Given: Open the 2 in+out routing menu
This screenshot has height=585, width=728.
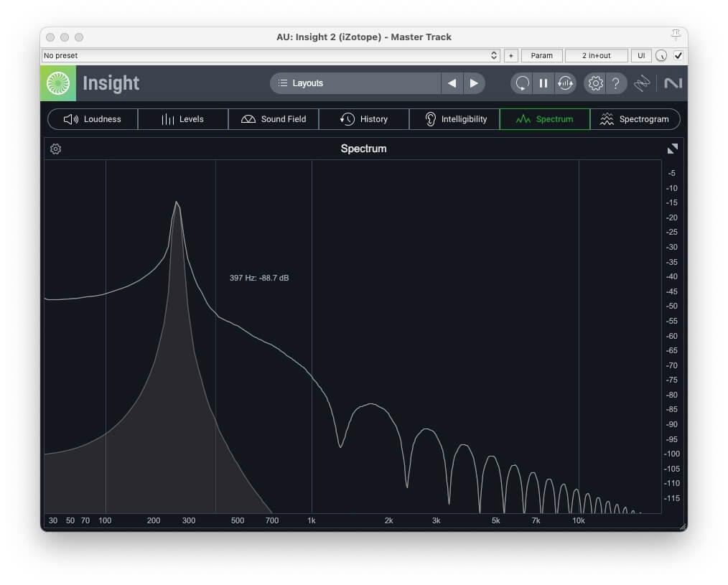Looking at the screenshot, I should pyautogui.click(x=596, y=55).
